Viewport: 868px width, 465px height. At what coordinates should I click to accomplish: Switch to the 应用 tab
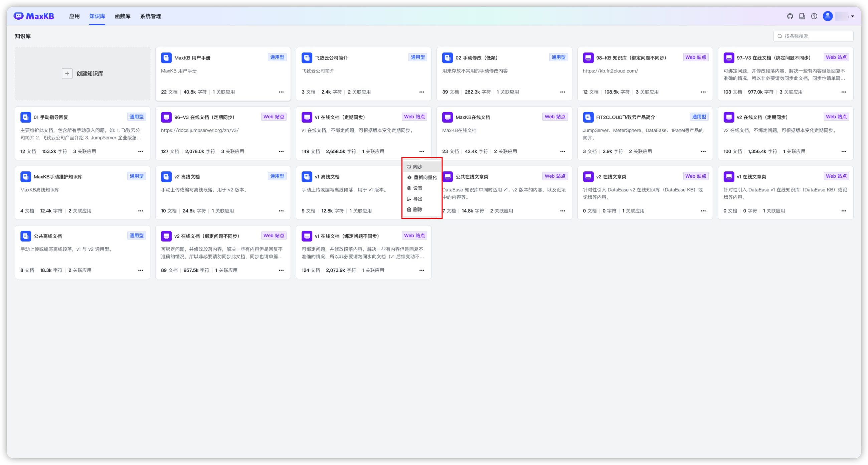pos(74,16)
